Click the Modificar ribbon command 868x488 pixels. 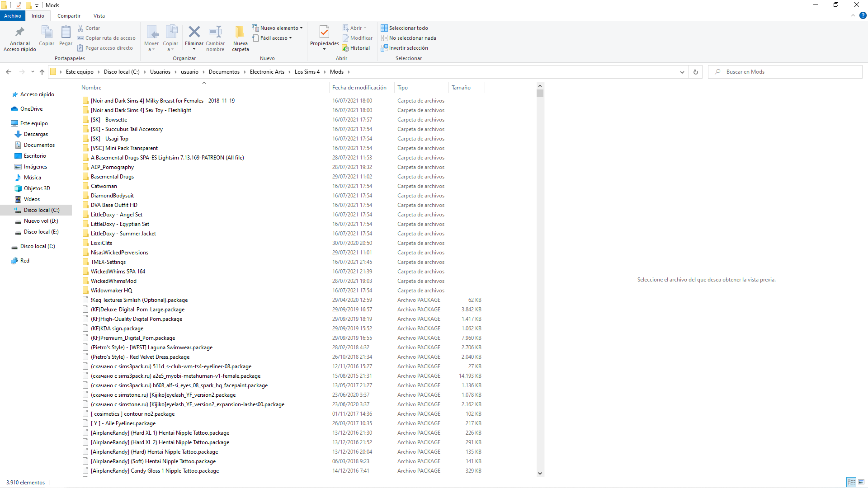(358, 38)
